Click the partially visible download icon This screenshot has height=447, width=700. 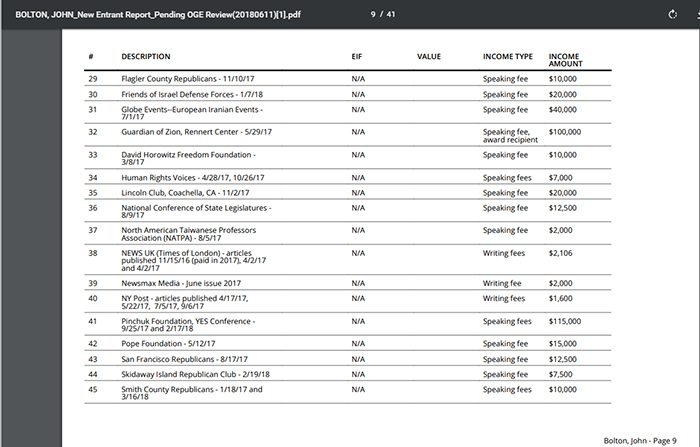695,14
